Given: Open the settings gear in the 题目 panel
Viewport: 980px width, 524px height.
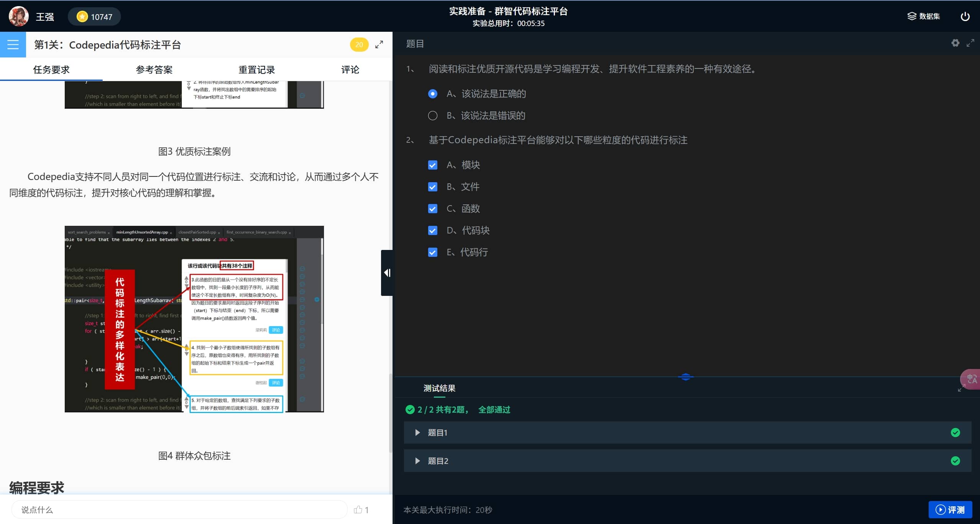Looking at the screenshot, I should click(x=955, y=43).
